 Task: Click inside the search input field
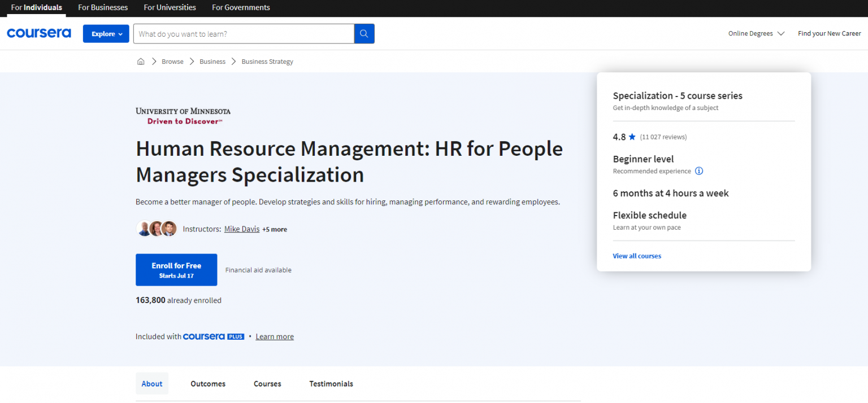[x=243, y=33]
